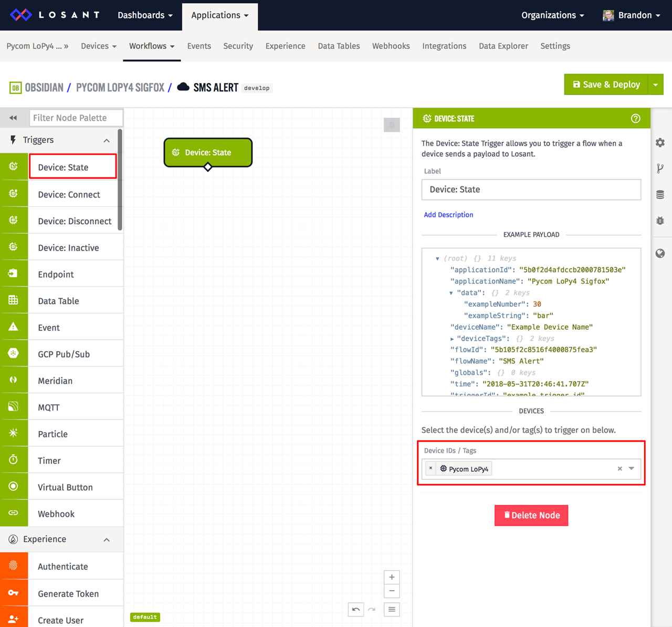
Task: Click the Save & Deploy button
Action: tap(606, 85)
